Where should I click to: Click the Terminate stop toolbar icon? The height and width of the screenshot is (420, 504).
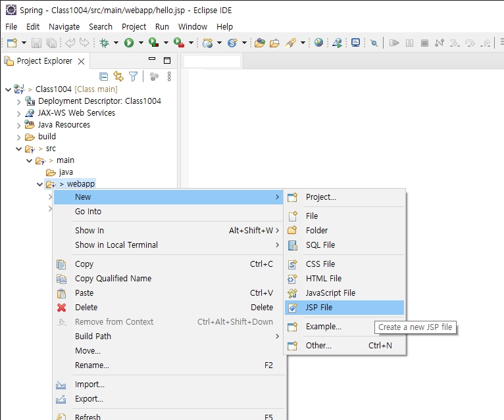(424, 43)
